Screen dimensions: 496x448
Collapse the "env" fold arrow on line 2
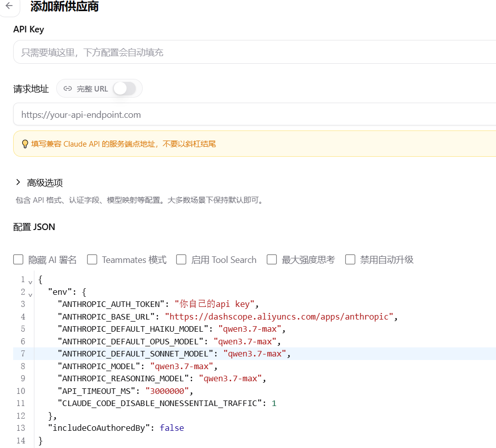[30, 295]
